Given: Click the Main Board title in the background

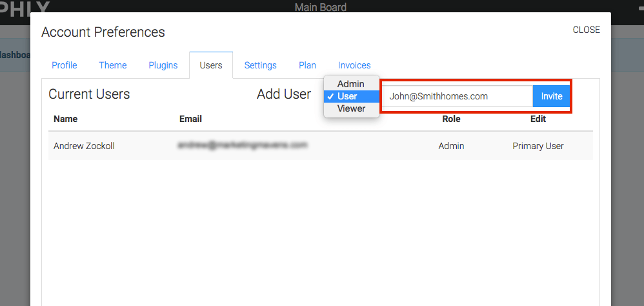Looking at the screenshot, I should pos(320,7).
